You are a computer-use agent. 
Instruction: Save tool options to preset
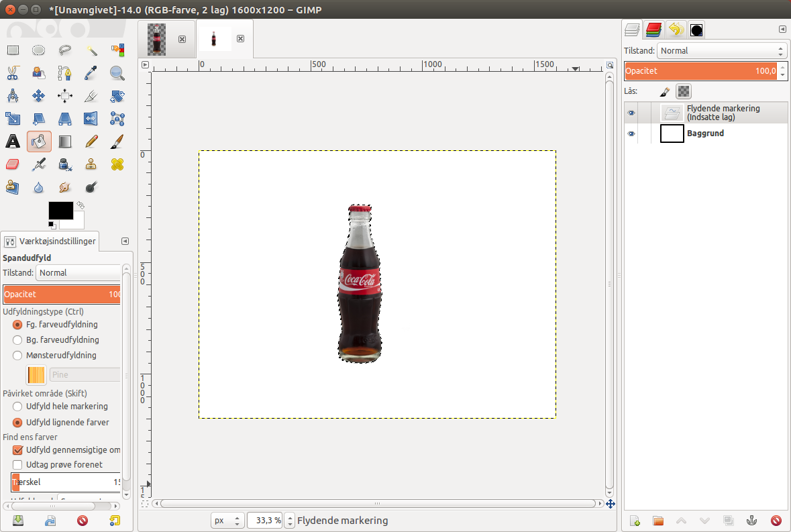click(x=18, y=521)
